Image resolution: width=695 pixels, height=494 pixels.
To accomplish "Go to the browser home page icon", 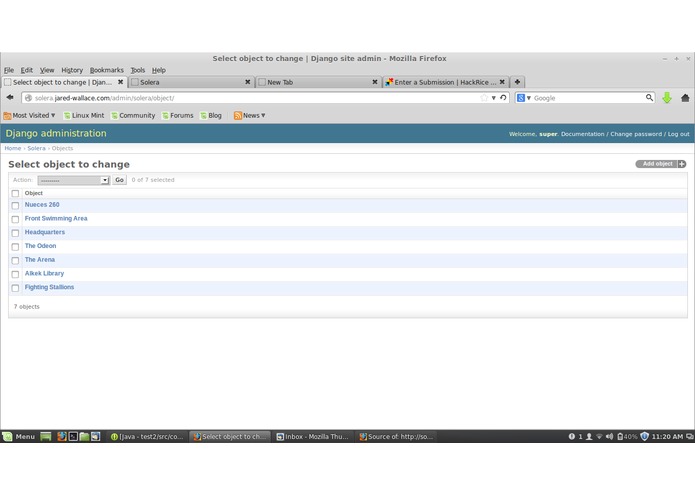I will click(x=685, y=98).
